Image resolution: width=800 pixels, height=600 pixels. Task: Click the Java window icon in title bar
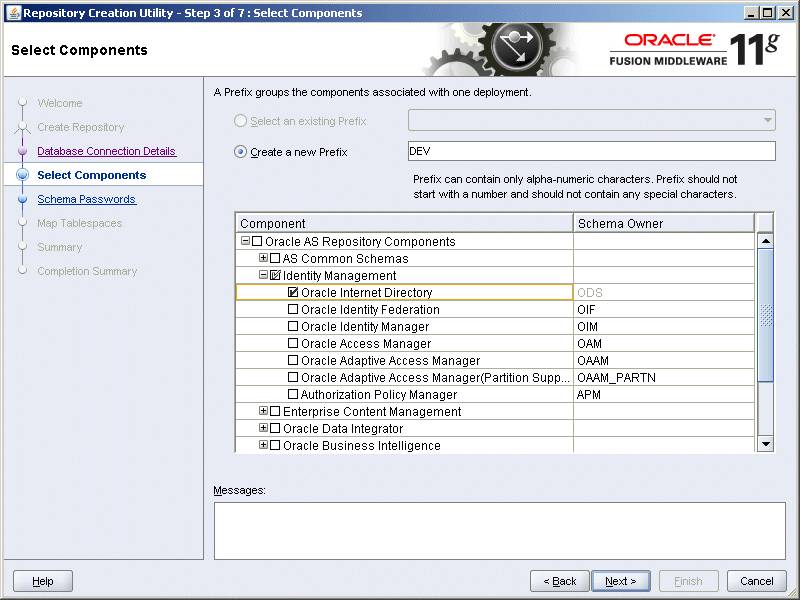pyautogui.click(x=14, y=13)
